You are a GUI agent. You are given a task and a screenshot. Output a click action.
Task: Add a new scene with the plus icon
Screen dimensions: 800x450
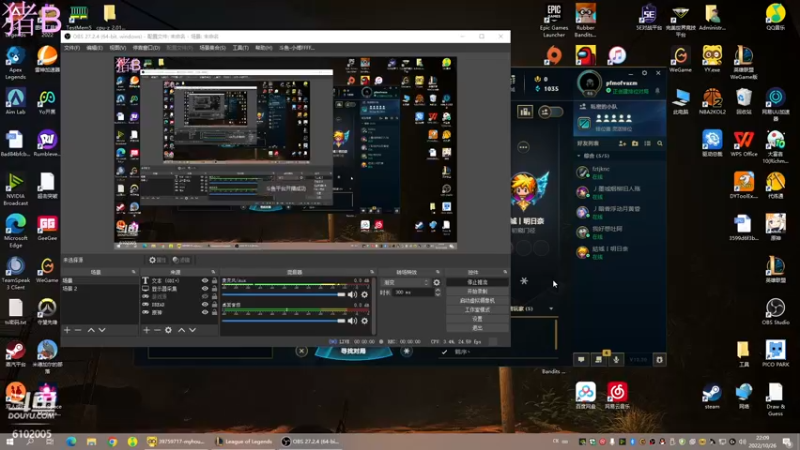coord(67,330)
